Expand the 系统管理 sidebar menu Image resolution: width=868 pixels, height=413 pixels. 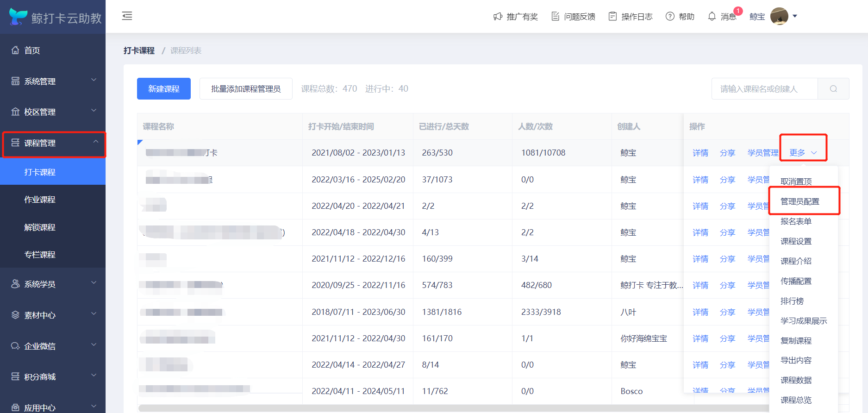[x=53, y=81]
